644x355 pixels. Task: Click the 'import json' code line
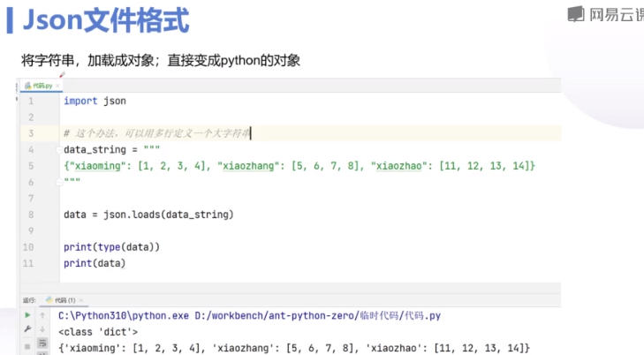[95, 101]
